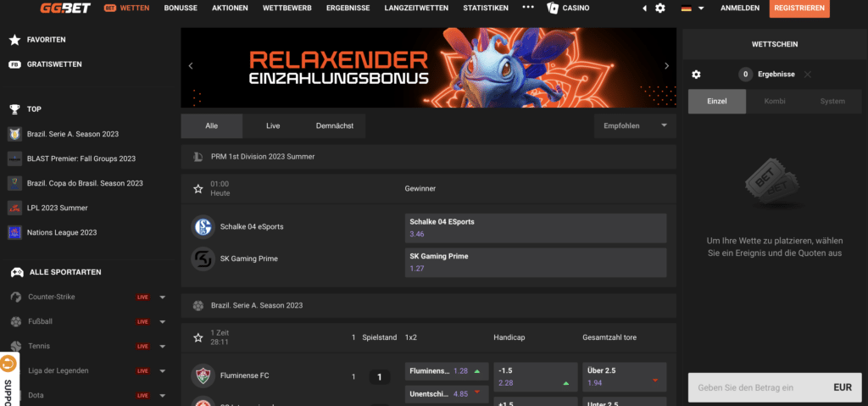Screen dimensions: 868x406
Task: Open Brazil Serie A league icon in sidebar
Action: point(15,134)
